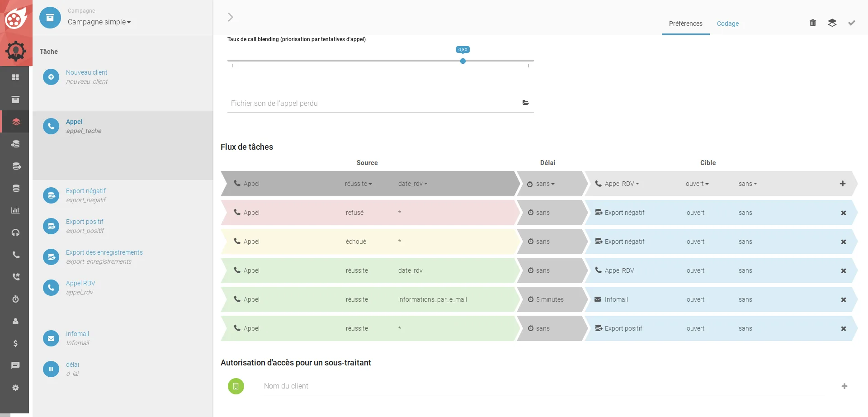The height and width of the screenshot is (417, 868).
Task: Select the Export des enregistrements task
Action: tap(123, 257)
